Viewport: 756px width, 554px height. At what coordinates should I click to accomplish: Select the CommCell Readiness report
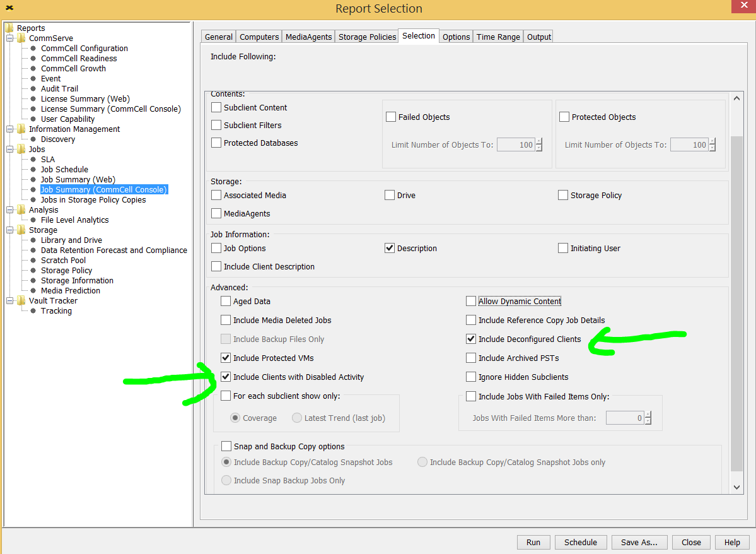[79, 59]
